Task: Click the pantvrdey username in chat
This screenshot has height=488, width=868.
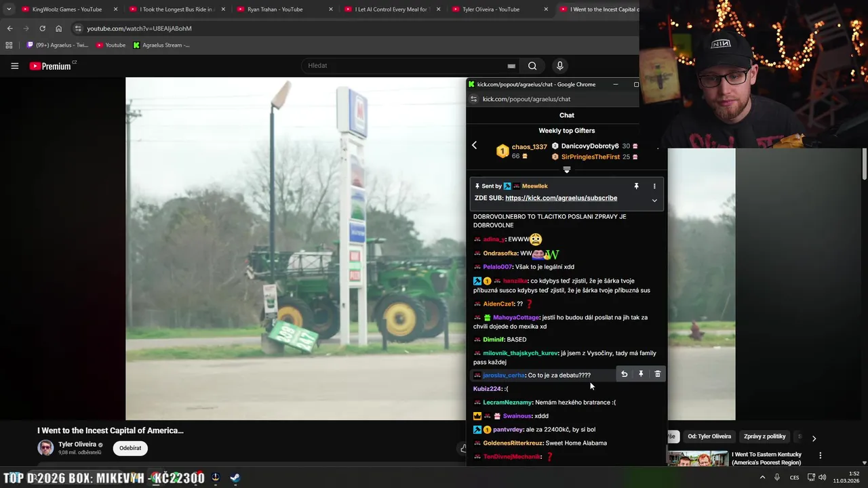Action: point(508,430)
